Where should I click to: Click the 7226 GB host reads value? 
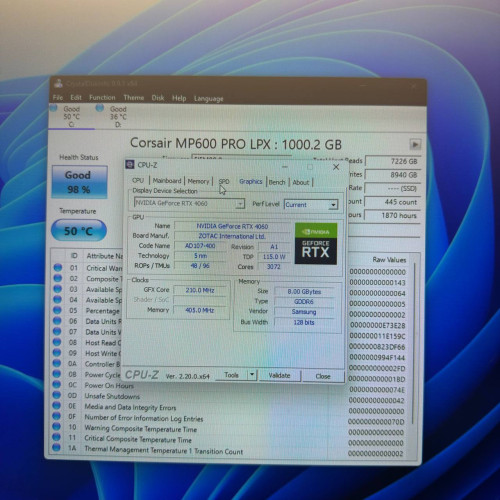pos(393,161)
